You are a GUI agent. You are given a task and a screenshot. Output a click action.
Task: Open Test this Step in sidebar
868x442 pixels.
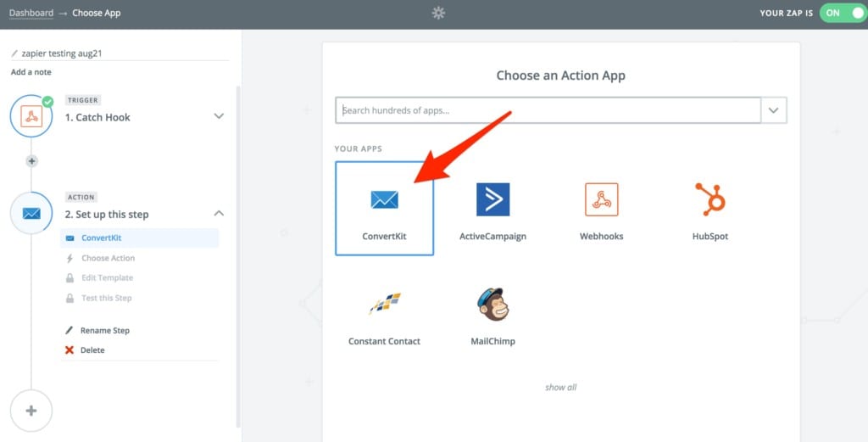coord(106,298)
